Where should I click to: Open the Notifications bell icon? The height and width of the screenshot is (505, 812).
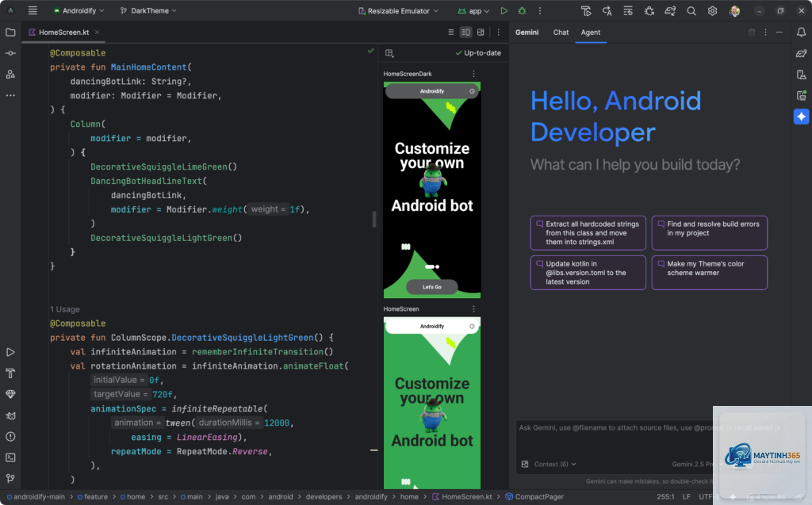coord(801,33)
